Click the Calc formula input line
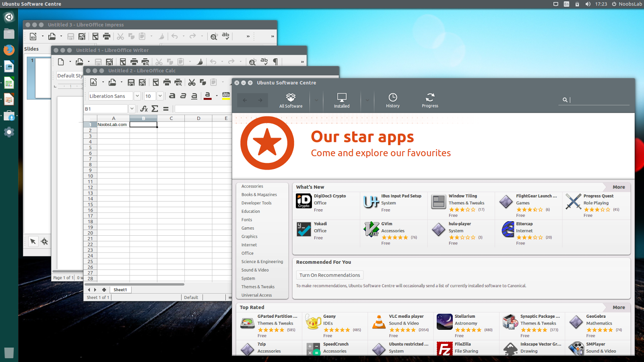The height and width of the screenshot is (362, 644). [x=203, y=109]
